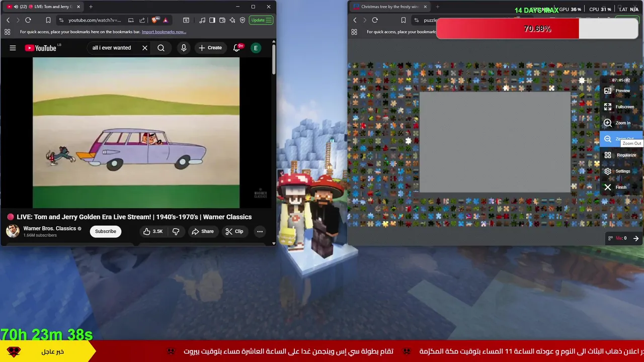
Task: Open the apps grid in puzzle window bookmarks bar
Action: [354, 32]
